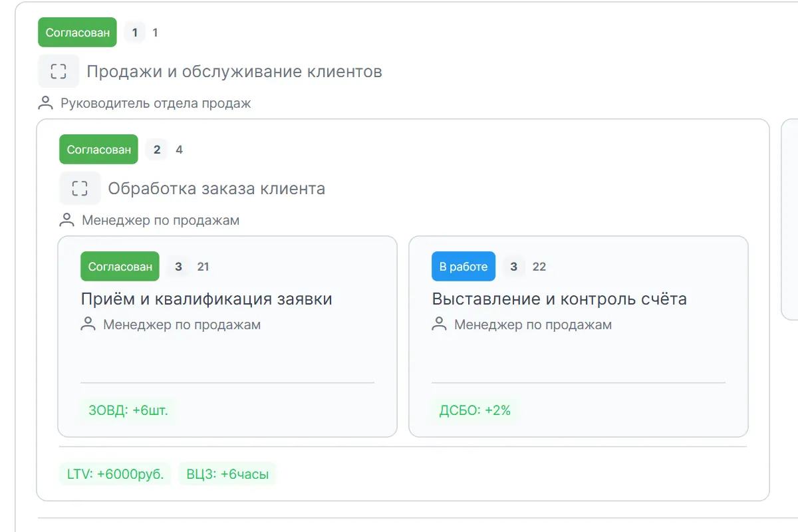Open Продажи и обслуживание клиентов title
Viewport: 798px width, 532px height.
[x=234, y=71]
